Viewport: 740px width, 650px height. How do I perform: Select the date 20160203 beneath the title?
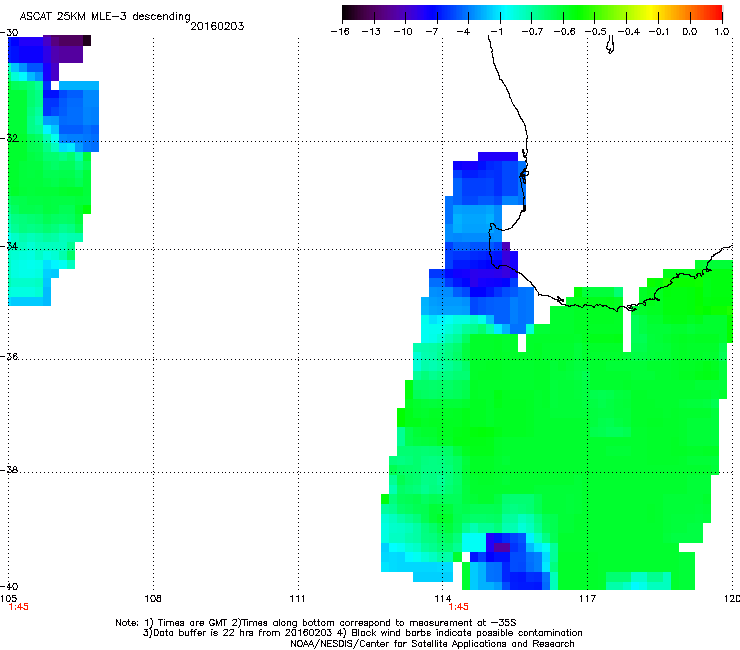pyautogui.click(x=217, y=26)
